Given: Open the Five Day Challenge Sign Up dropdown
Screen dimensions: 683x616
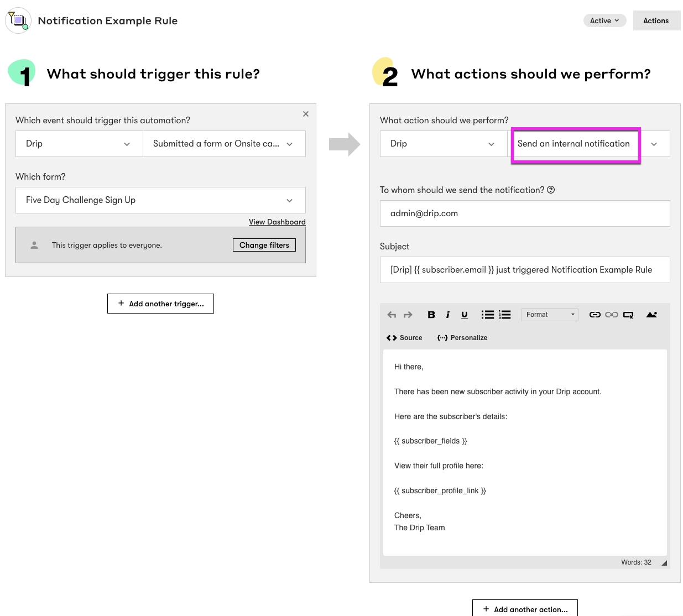Looking at the screenshot, I should [x=160, y=200].
